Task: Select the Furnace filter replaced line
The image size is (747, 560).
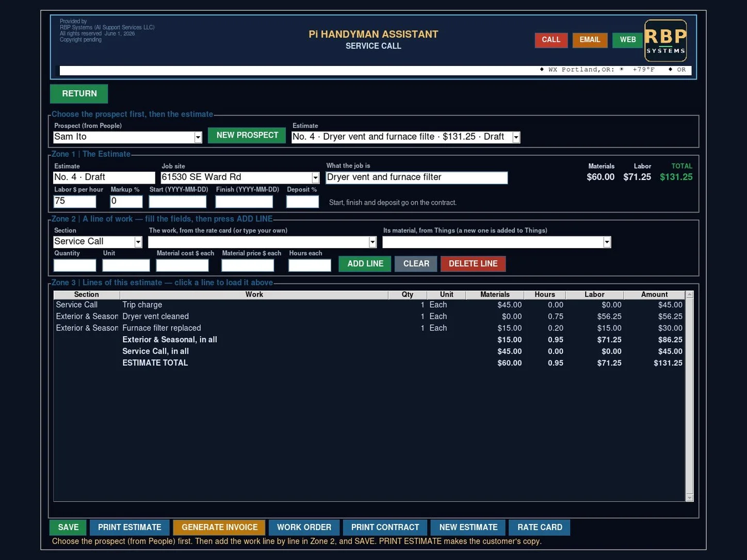Action: click(x=369, y=328)
